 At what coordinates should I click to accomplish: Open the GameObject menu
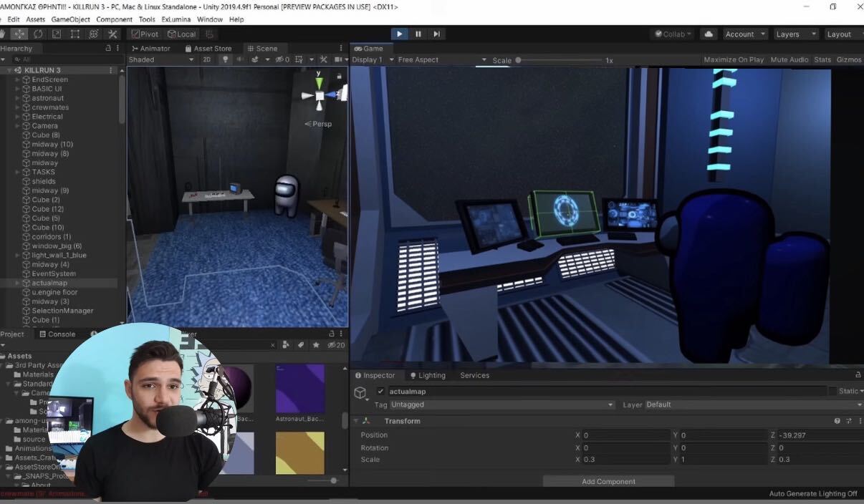70,19
